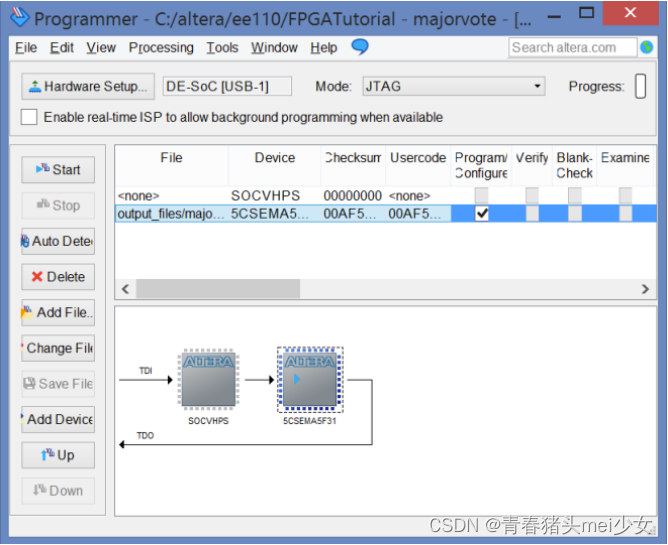This screenshot has width=668, height=545.
Task: Move selected device Up
Action: [x=58, y=455]
